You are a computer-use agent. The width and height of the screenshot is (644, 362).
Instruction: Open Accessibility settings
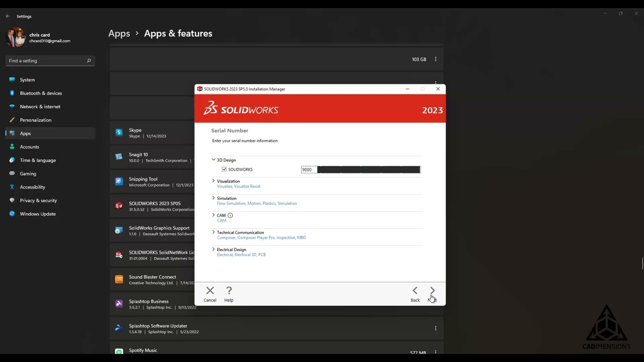(x=50, y=187)
